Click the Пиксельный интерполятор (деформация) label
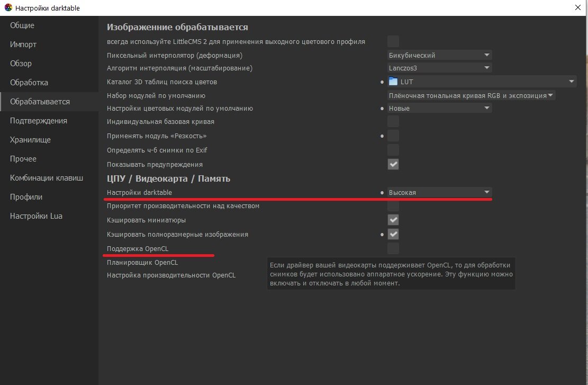This screenshot has height=385, width=588. (x=175, y=56)
